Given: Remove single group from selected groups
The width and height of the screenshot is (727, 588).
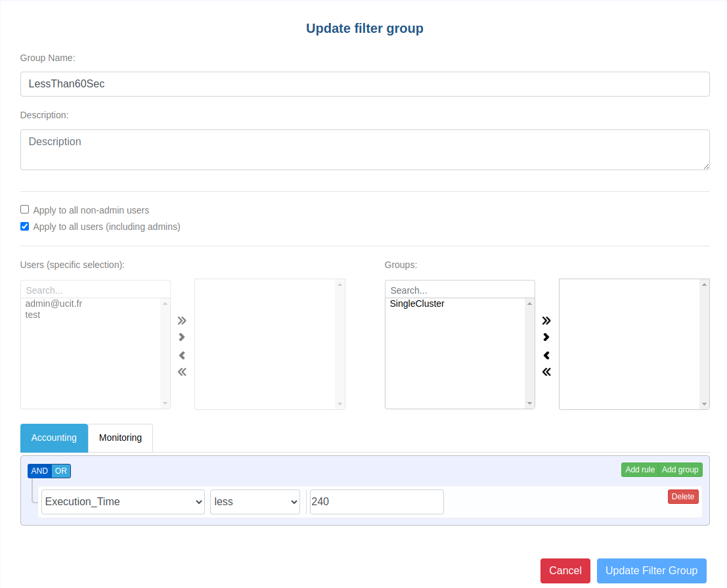Looking at the screenshot, I should click(x=546, y=355).
